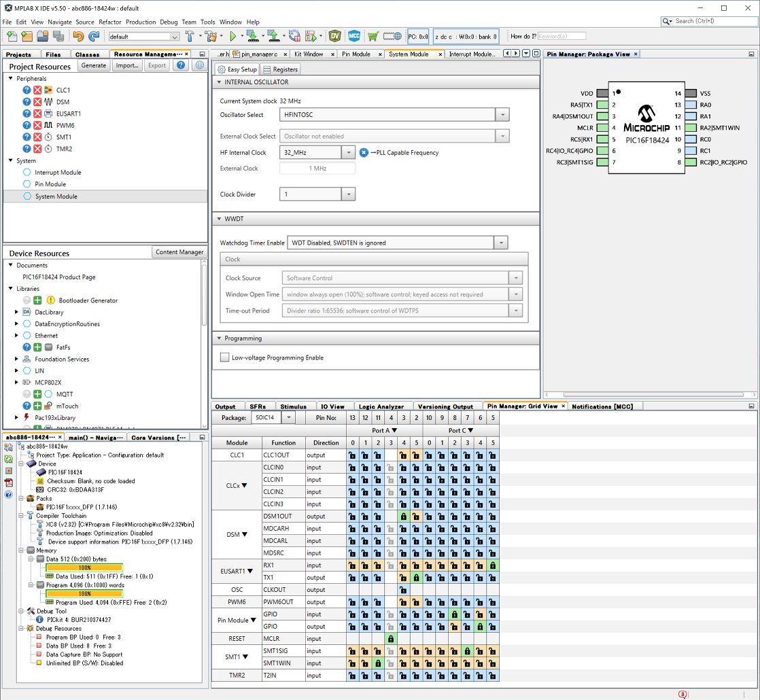
Task: Open the Watchdog Timer Enable dropdown
Action: (501, 243)
